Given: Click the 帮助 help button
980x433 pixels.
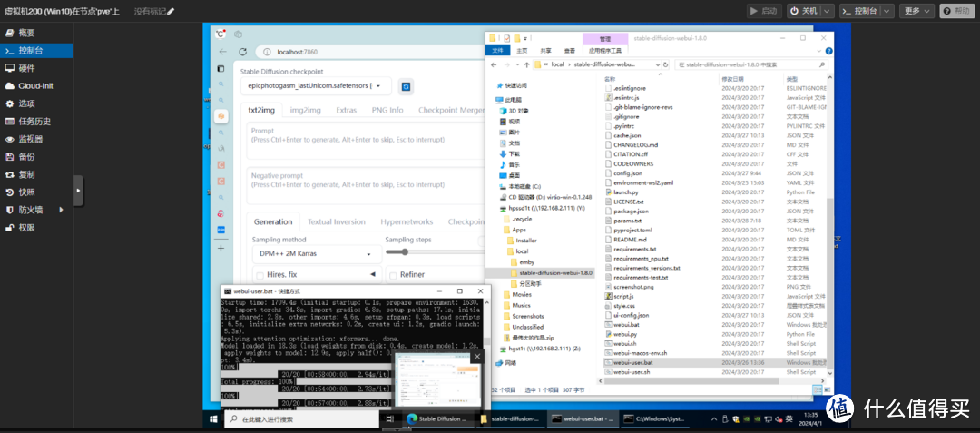Looking at the screenshot, I should click(x=957, y=11).
